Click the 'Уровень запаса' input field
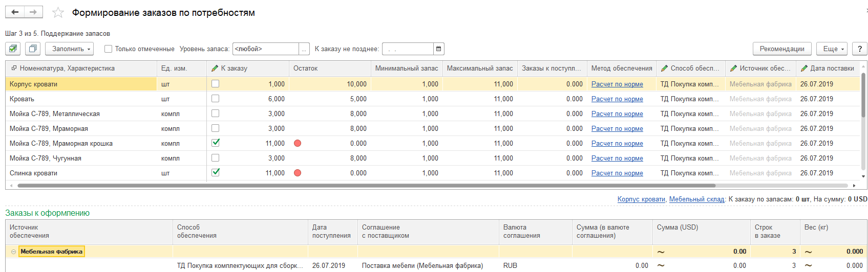Image resolution: width=868 pixels, height=272 pixels. pyautogui.click(x=265, y=49)
